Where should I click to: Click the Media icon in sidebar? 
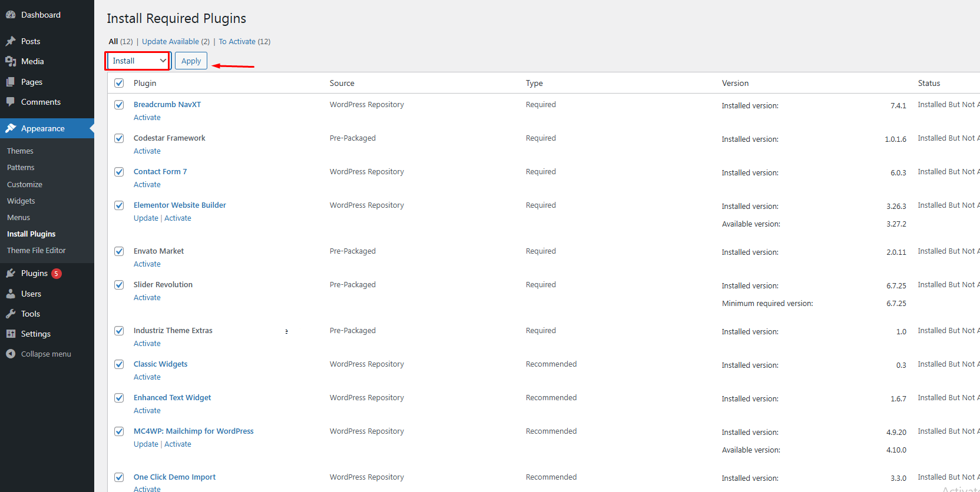click(11, 61)
